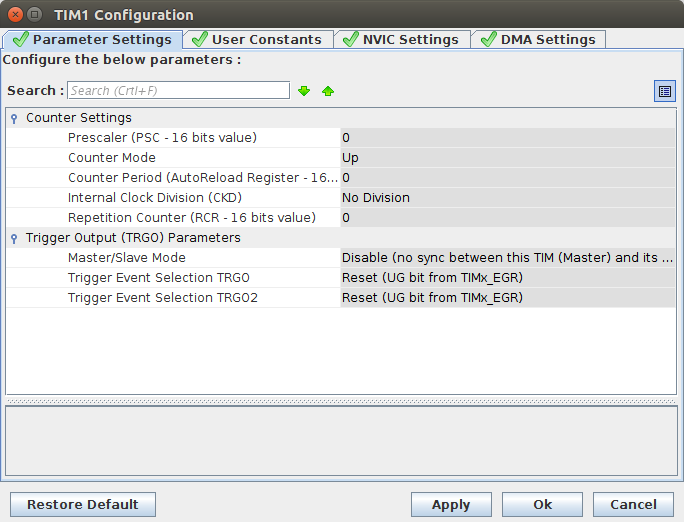684x522 pixels.
Task: Click the green up arrow search-previous icon
Action: (328, 91)
